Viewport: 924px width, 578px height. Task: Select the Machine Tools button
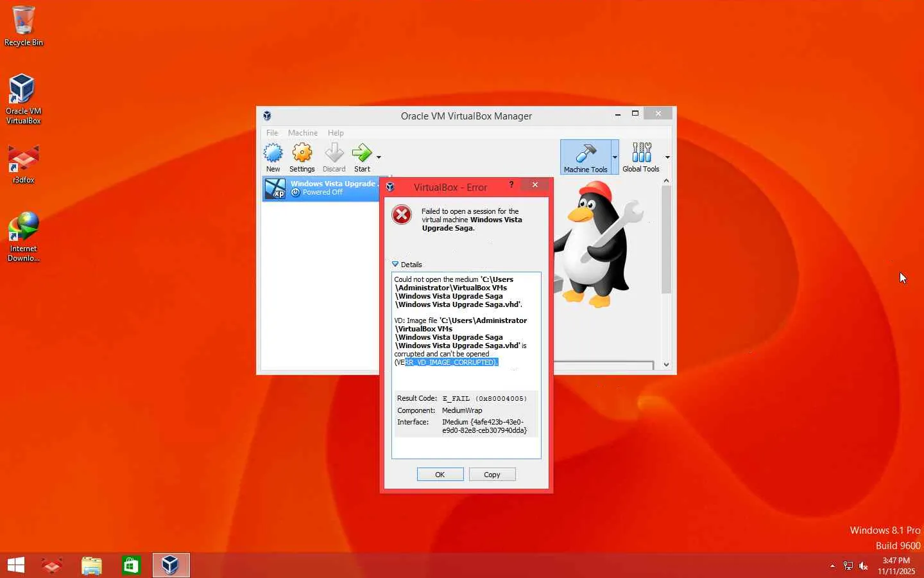[x=585, y=157]
